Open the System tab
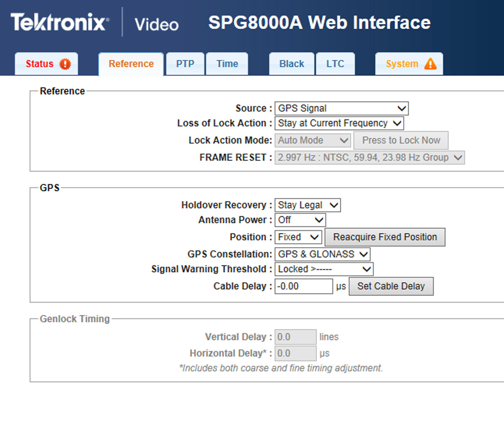The image size is (504, 440). coord(402,64)
